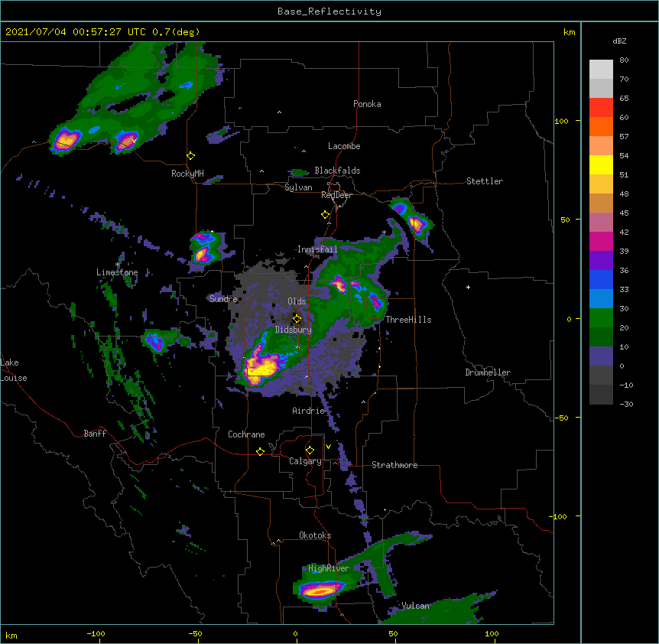Choose the dark orange swatch between 60 and 57
The width and height of the screenshot is (659, 644).
coord(601,126)
